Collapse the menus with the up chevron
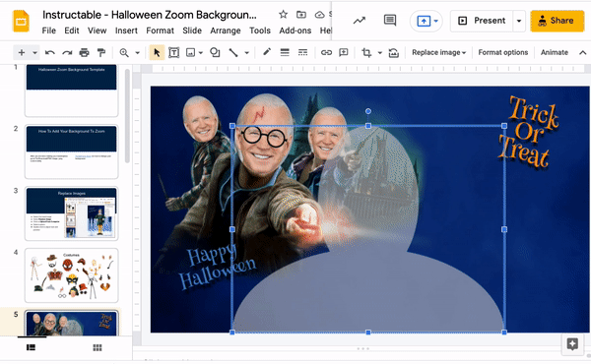 point(582,53)
